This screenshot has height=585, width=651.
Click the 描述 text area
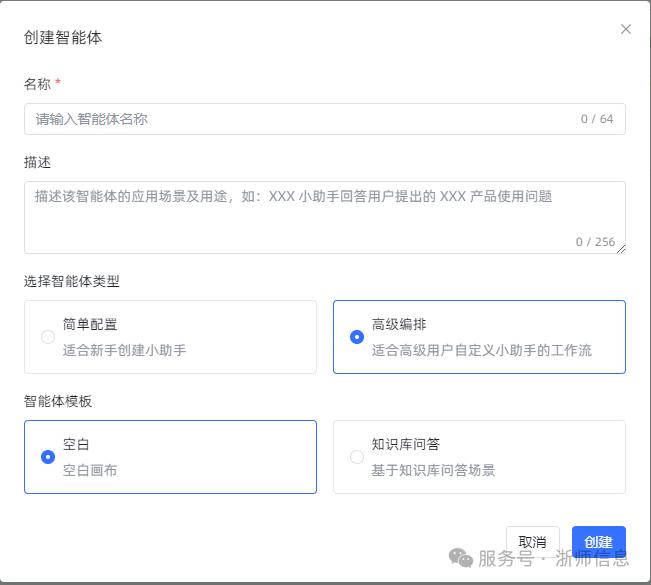coord(300,215)
